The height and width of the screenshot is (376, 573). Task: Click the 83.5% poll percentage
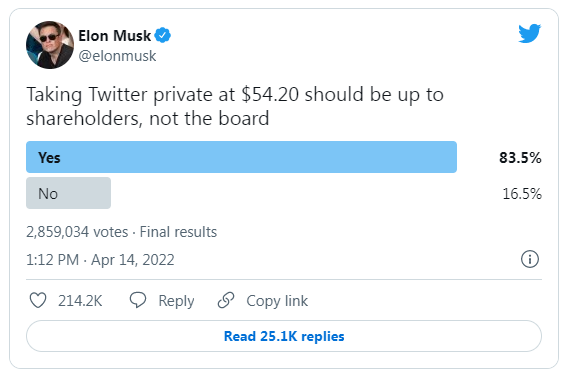(520, 158)
